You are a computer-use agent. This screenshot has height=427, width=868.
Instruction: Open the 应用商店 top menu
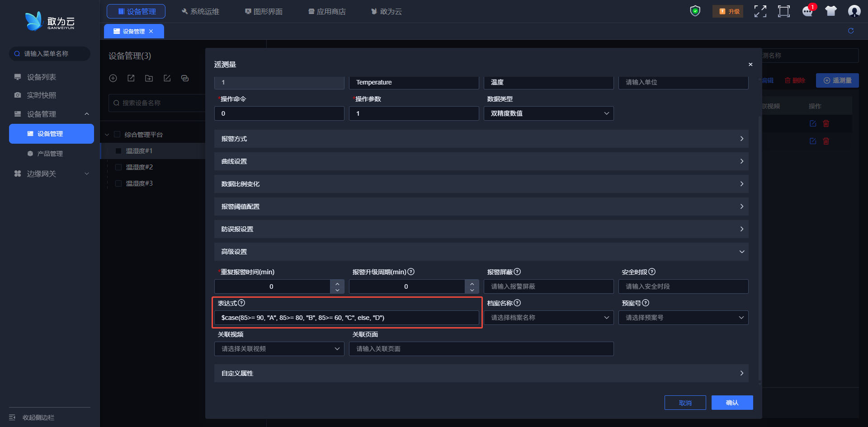click(327, 11)
